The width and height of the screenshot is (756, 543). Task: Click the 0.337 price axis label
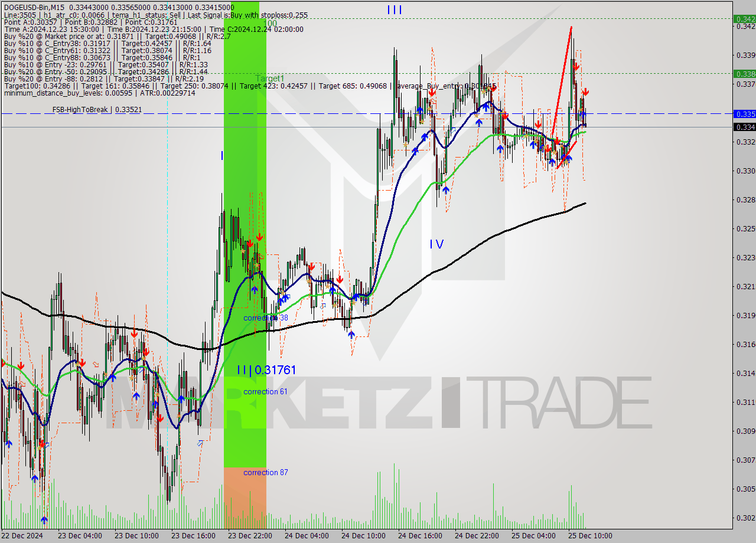point(745,84)
